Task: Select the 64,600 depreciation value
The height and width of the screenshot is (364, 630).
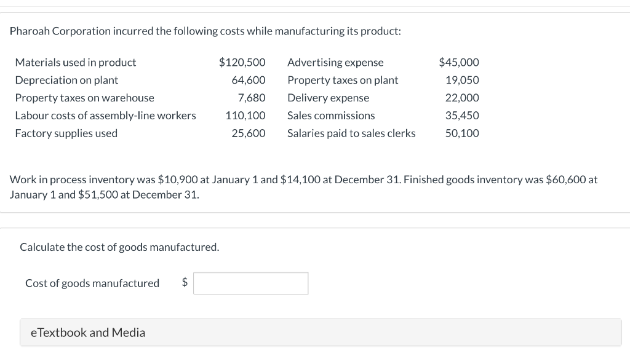Action: 249,80
